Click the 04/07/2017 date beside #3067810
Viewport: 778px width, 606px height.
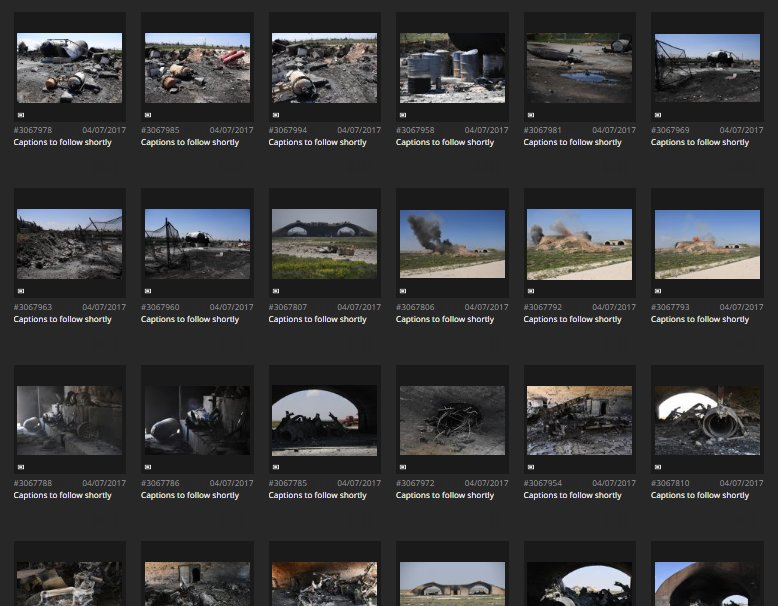[x=741, y=483]
